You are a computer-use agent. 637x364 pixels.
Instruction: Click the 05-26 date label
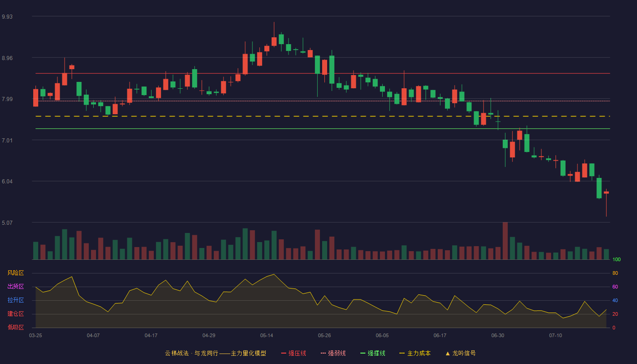click(324, 335)
